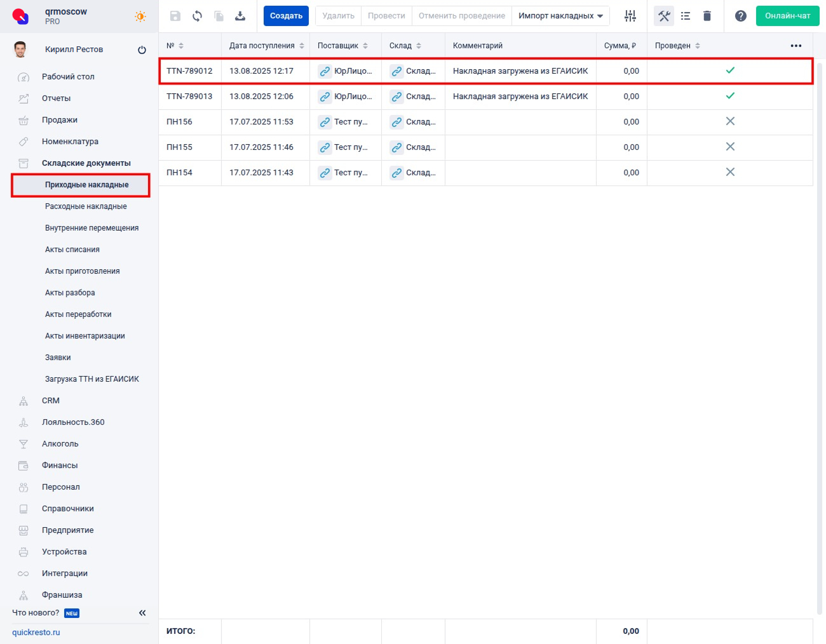This screenshot has height=644, width=826.
Task: Select the ПН155 invoice row
Action: (x=179, y=147)
